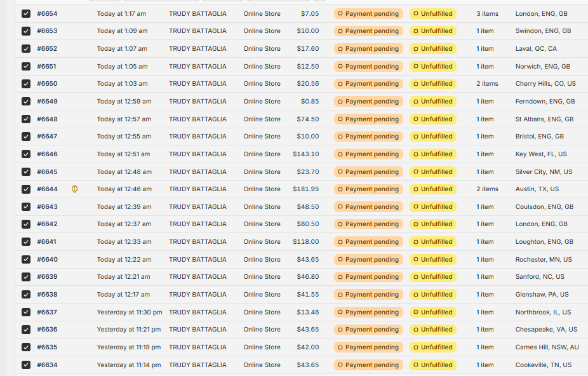Click customer TRUDY BATTAGLIA on order #6651
This screenshot has height=376, width=588.
point(197,67)
